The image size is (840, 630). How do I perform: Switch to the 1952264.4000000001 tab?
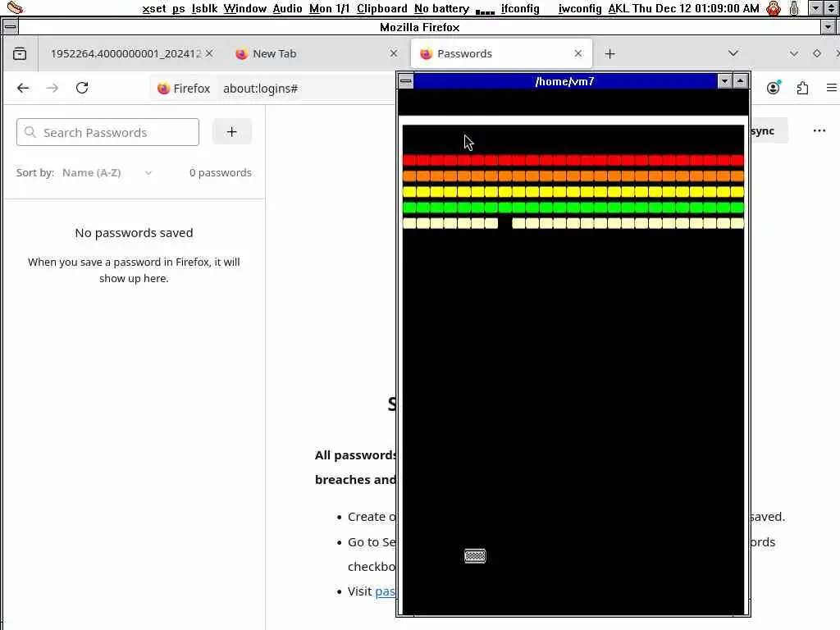(126, 53)
